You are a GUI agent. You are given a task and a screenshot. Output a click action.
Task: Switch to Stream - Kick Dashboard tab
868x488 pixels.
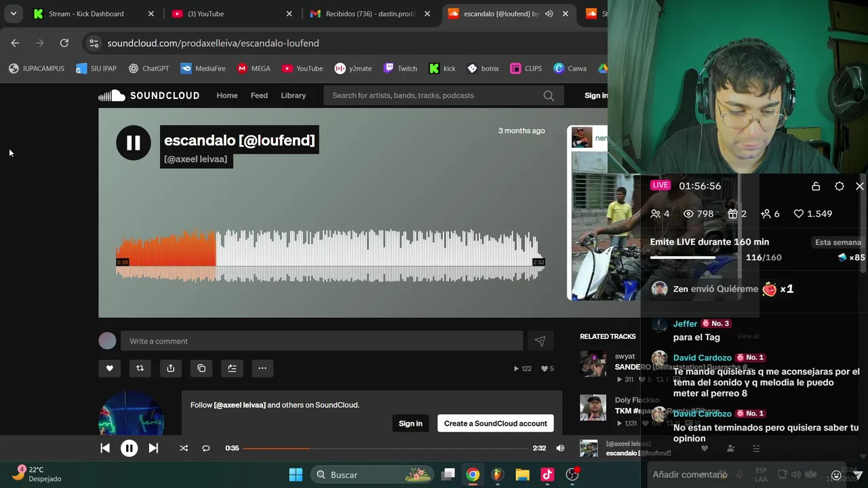point(94,14)
